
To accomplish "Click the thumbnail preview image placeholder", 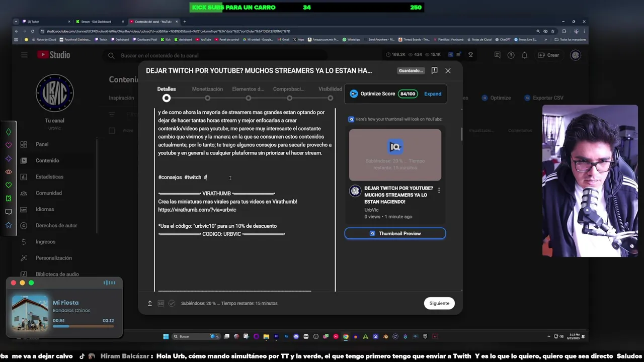I will coord(395,155).
